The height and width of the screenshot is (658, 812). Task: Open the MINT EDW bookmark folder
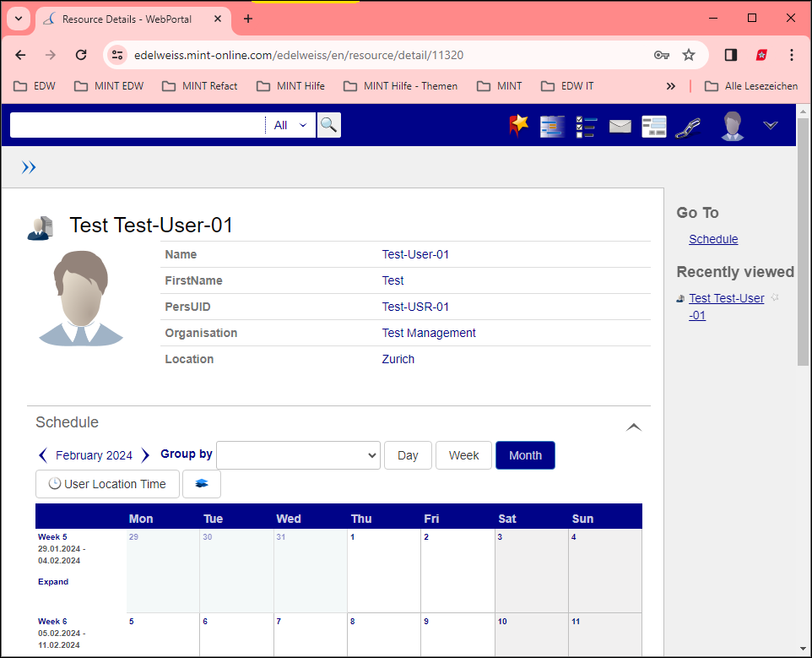pos(109,86)
